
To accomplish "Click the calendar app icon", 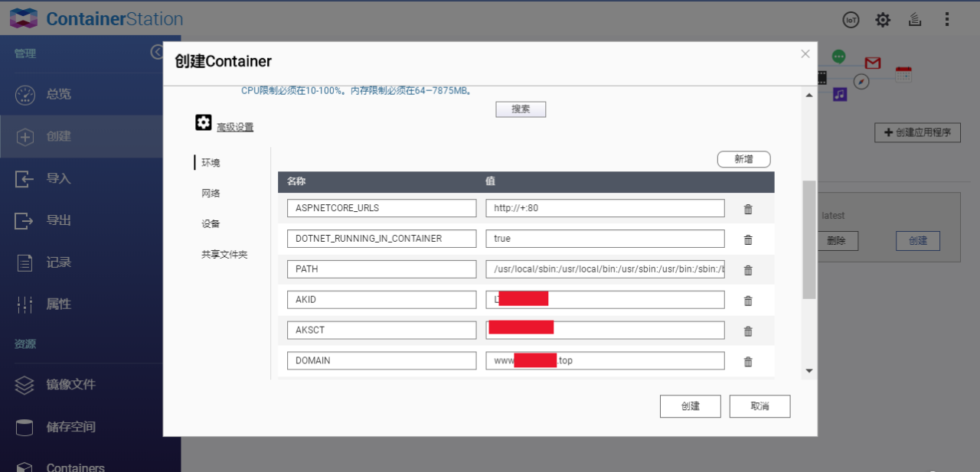I will coord(903,73).
